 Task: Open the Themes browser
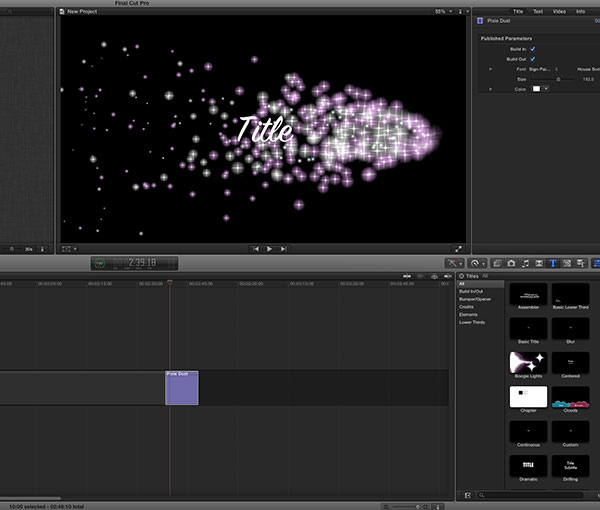(x=581, y=263)
